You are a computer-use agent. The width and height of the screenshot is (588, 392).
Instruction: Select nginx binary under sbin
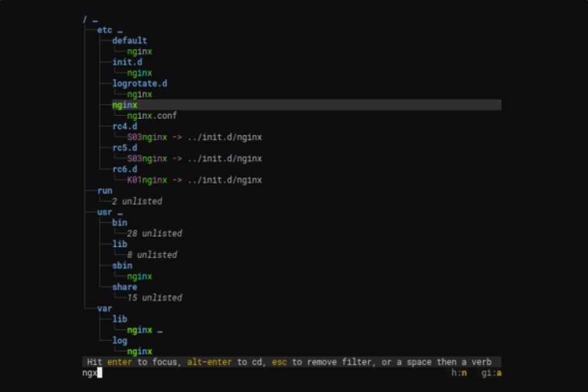pyautogui.click(x=140, y=277)
